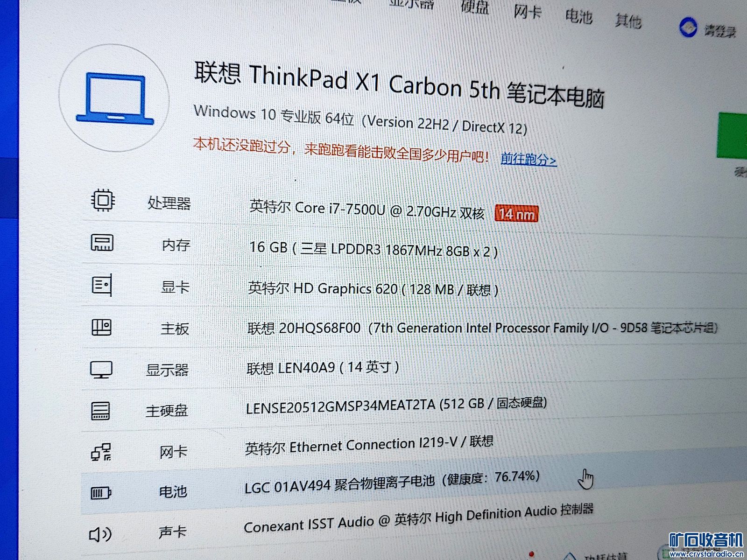Click the processor chip icon
Screen dimensions: 747x560
pos(103,201)
